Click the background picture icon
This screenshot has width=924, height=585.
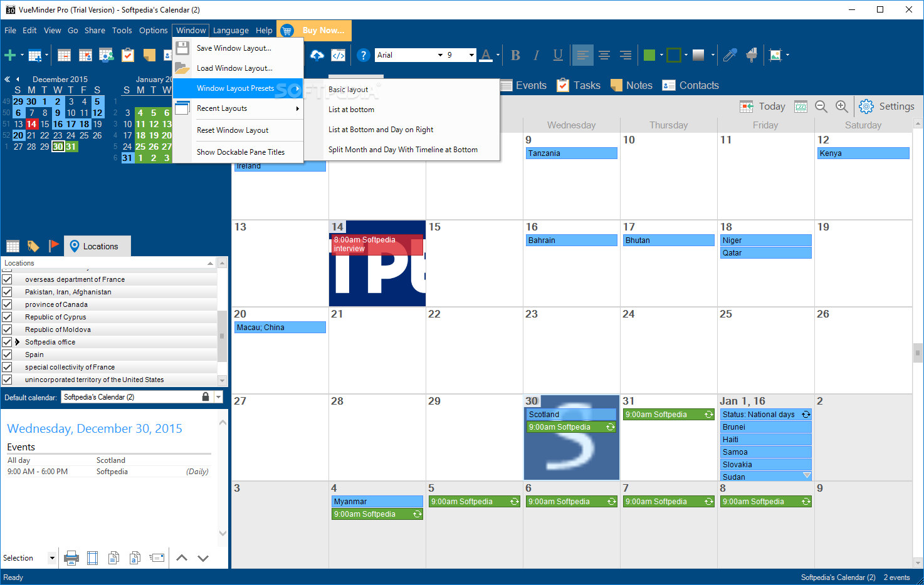point(775,55)
